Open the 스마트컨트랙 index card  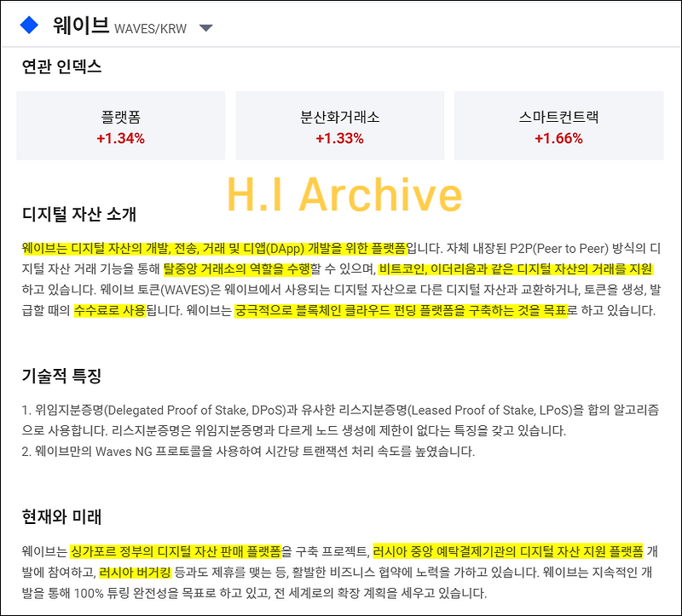[x=559, y=125]
